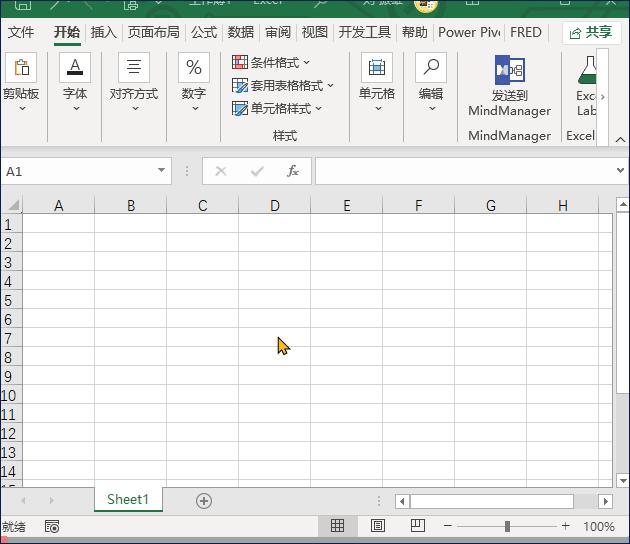Click the zoom in plus button
630x544 pixels.
565,526
